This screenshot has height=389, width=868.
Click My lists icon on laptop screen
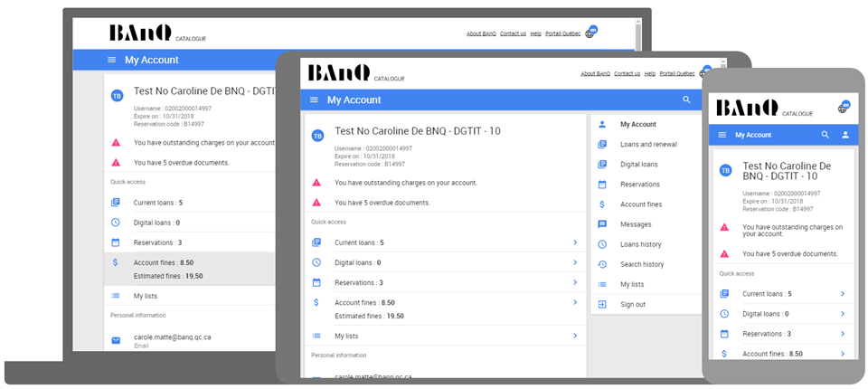pos(115,296)
